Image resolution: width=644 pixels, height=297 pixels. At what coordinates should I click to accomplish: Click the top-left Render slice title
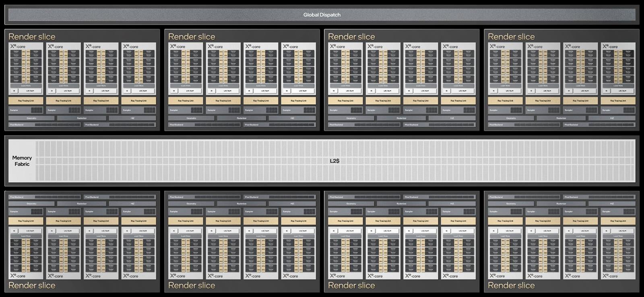tap(32, 37)
